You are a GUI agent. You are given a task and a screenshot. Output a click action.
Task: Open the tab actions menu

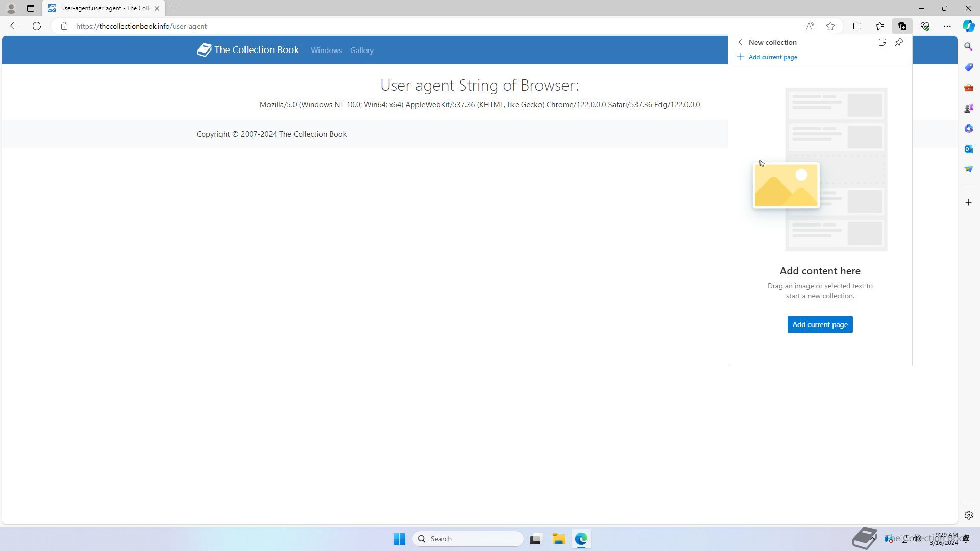click(x=31, y=8)
